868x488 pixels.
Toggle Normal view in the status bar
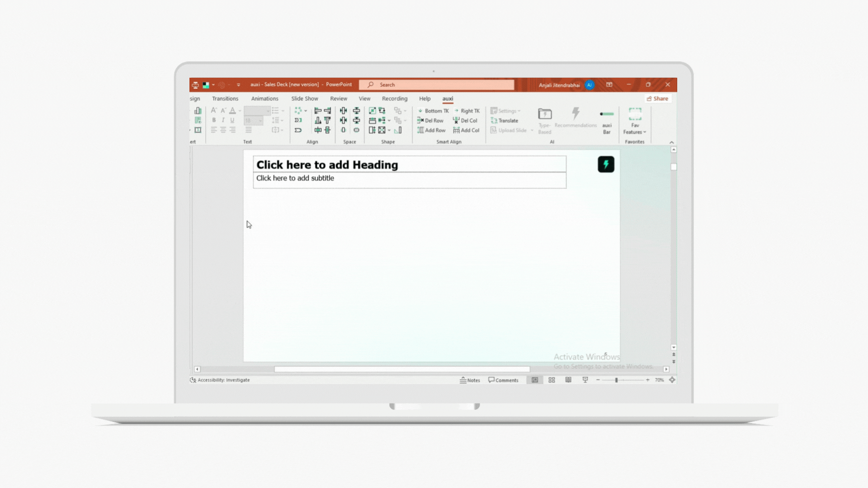[x=535, y=380]
